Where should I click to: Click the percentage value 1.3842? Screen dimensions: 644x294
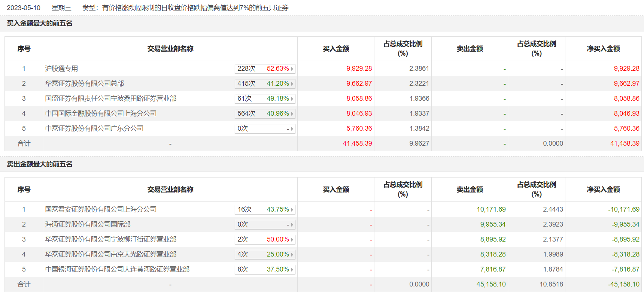coord(419,128)
